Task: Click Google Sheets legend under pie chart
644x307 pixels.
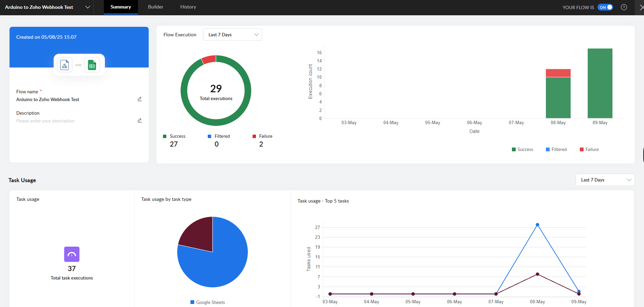Action: (207, 302)
